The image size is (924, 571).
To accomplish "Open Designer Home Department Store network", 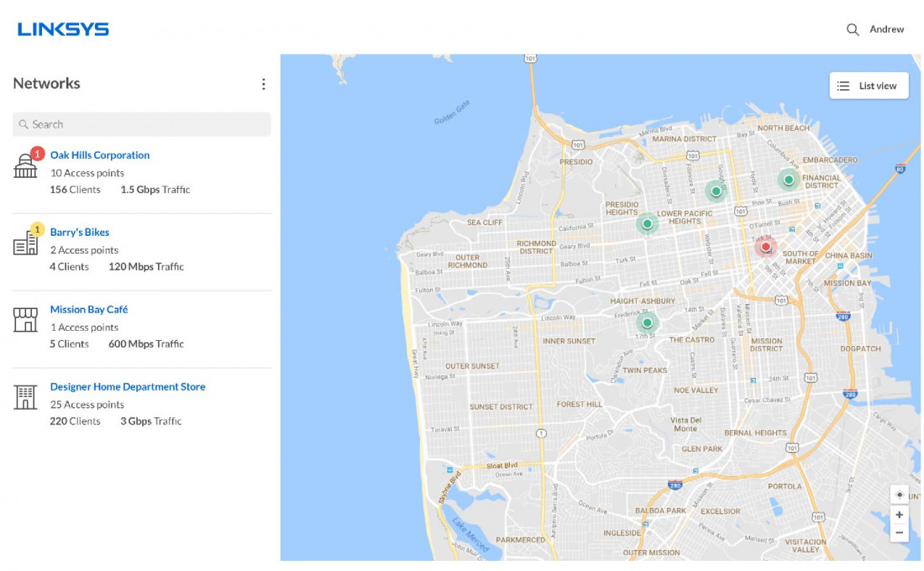I will click(128, 387).
